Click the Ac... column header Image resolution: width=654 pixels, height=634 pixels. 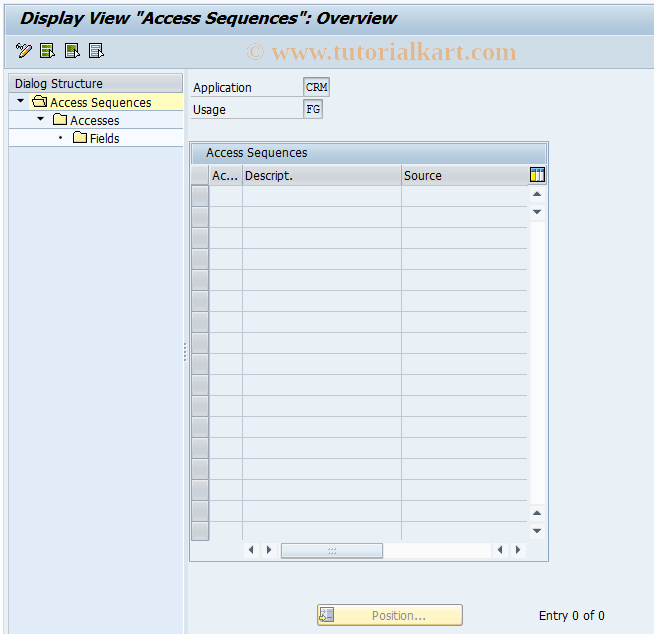click(225, 176)
